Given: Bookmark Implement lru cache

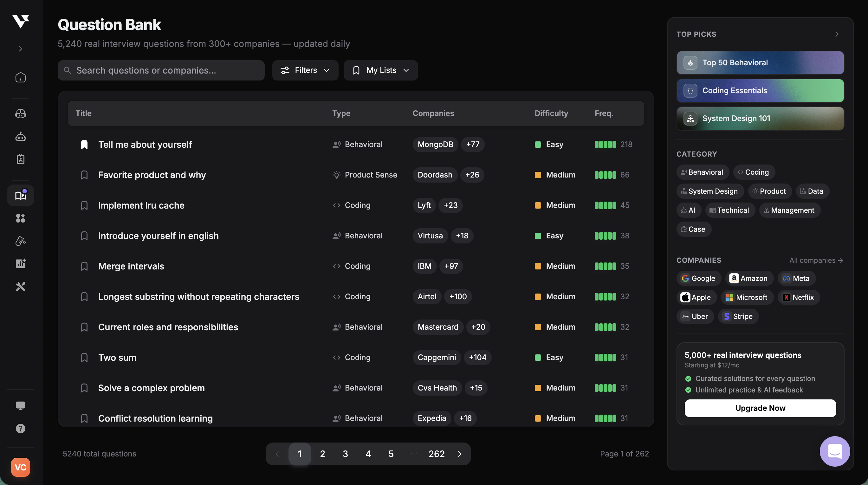Looking at the screenshot, I should click(x=84, y=205).
